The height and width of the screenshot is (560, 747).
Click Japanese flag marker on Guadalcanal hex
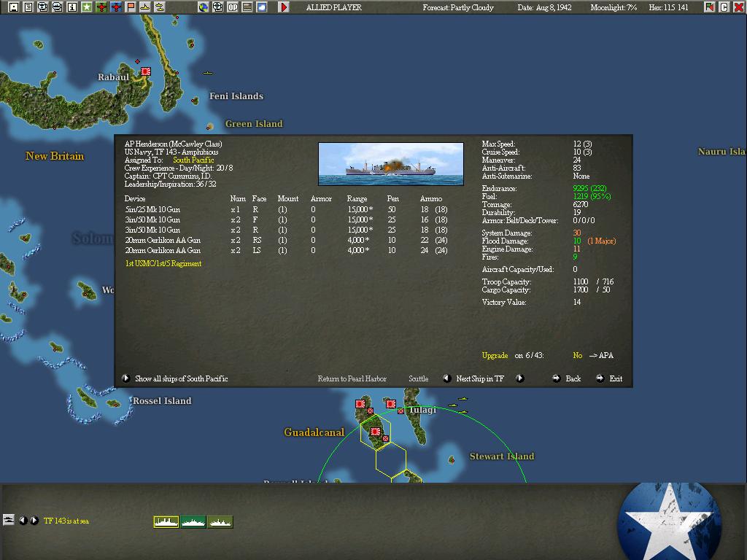click(376, 432)
